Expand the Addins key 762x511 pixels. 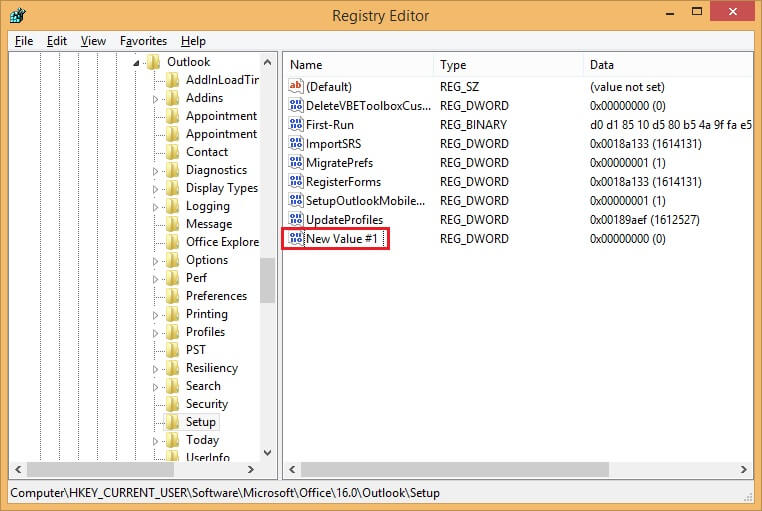point(155,99)
